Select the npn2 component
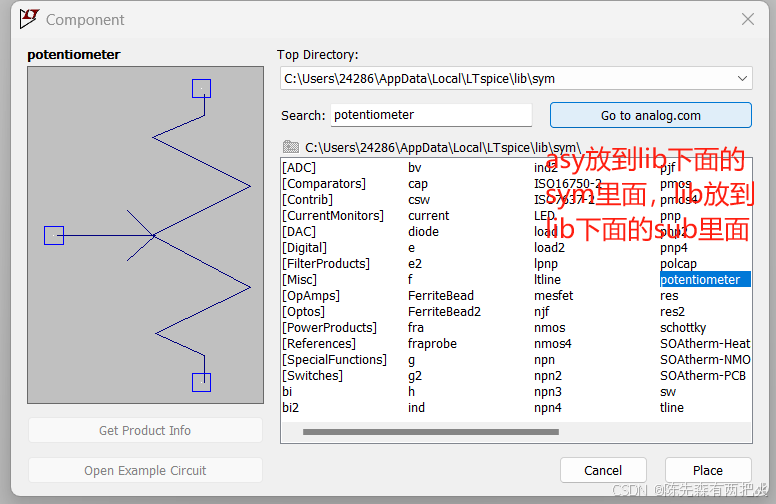Image resolution: width=776 pixels, height=504 pixels. pyautogui.click(x=548, y=376)
